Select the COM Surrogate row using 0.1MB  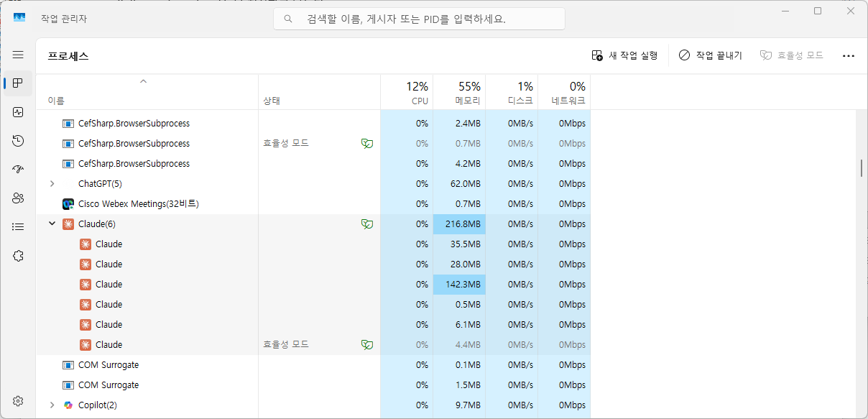[313, 365]
